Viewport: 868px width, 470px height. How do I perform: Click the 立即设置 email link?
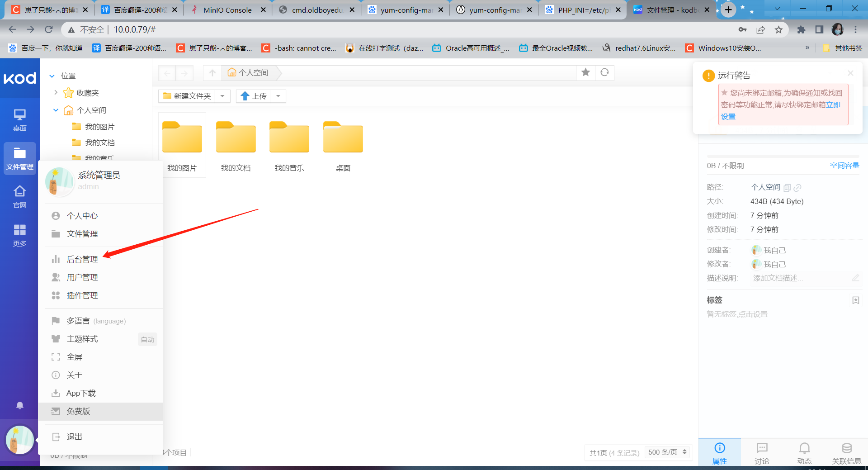833,105
